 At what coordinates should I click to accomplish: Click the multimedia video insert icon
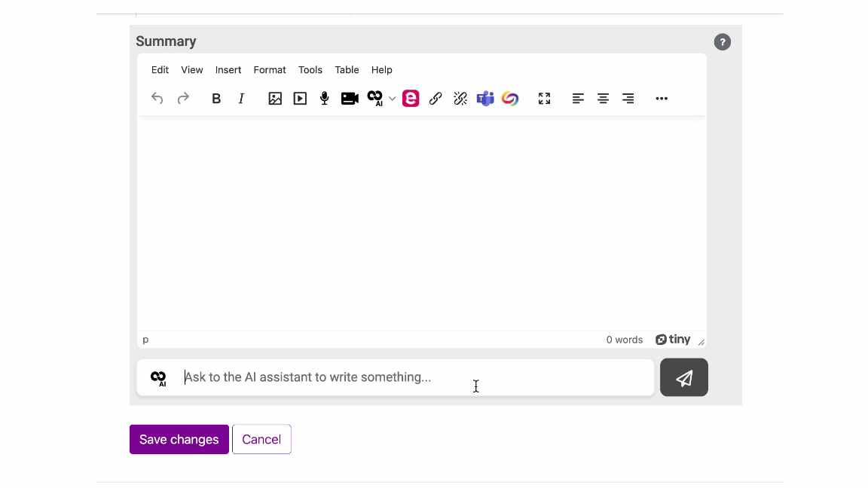(300, 99)
